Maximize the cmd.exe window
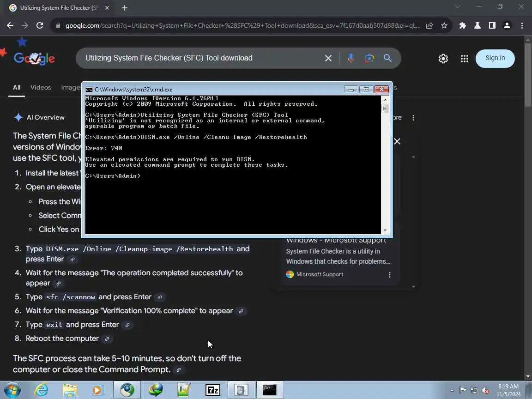This screenshot has width=532, height=399. (366, 89)
